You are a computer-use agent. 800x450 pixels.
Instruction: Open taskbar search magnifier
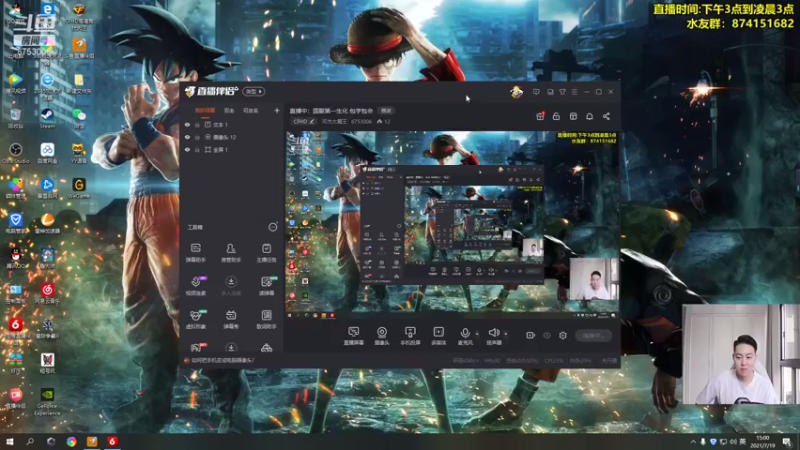[30, 442]
